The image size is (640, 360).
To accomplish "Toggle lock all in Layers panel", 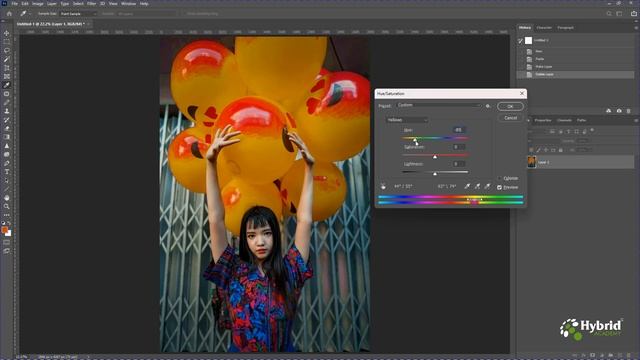I will 560,150.
